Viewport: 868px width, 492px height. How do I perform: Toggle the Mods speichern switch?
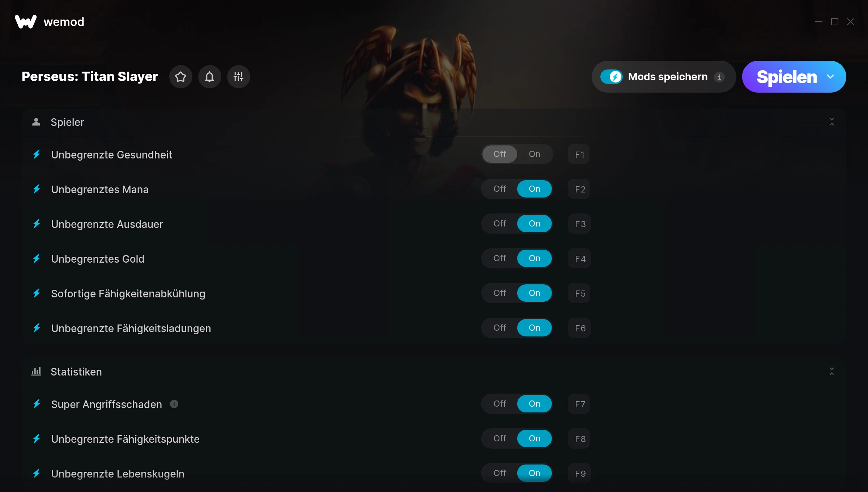click(611, 77)
